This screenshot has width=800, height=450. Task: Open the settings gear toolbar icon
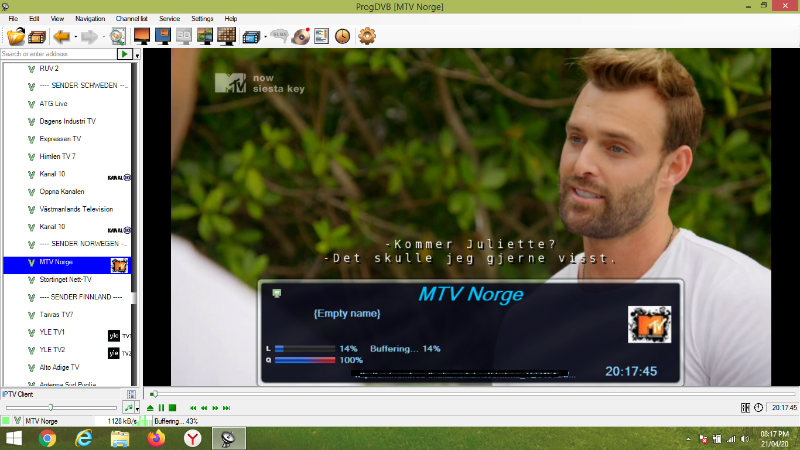click(x=367, y=37)
